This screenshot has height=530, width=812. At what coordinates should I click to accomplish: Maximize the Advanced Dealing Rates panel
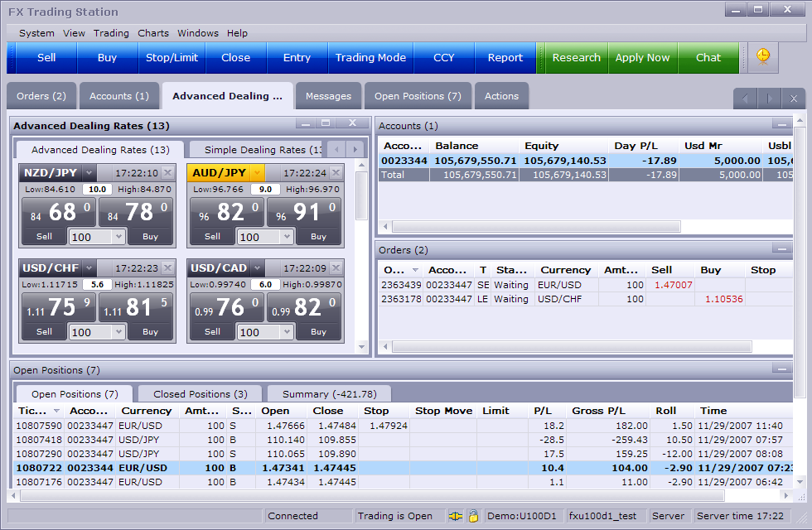[326, 123]
